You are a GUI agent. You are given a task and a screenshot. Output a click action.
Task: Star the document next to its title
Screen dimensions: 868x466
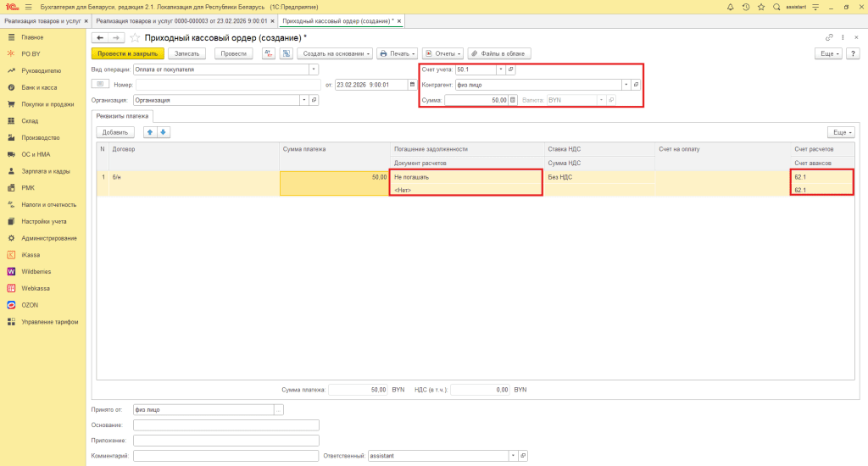pos(136,38)
